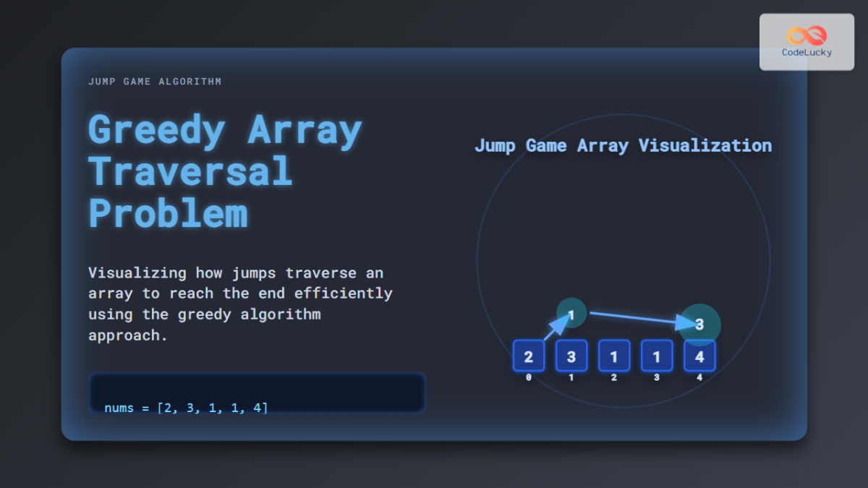Open the CodeLucky link text
Viewport: 868px width, 488px height.
[807, 53]
